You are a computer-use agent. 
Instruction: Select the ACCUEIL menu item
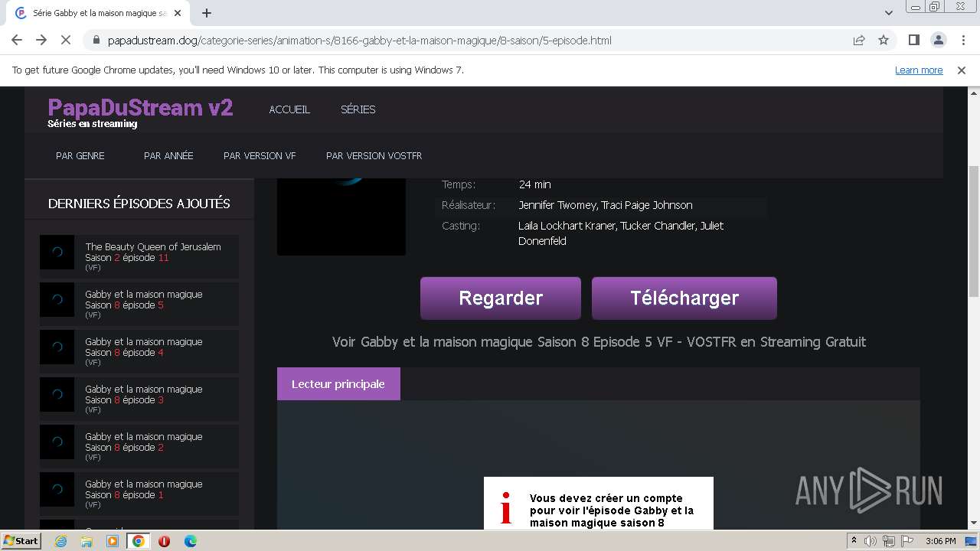click(289, 109)
